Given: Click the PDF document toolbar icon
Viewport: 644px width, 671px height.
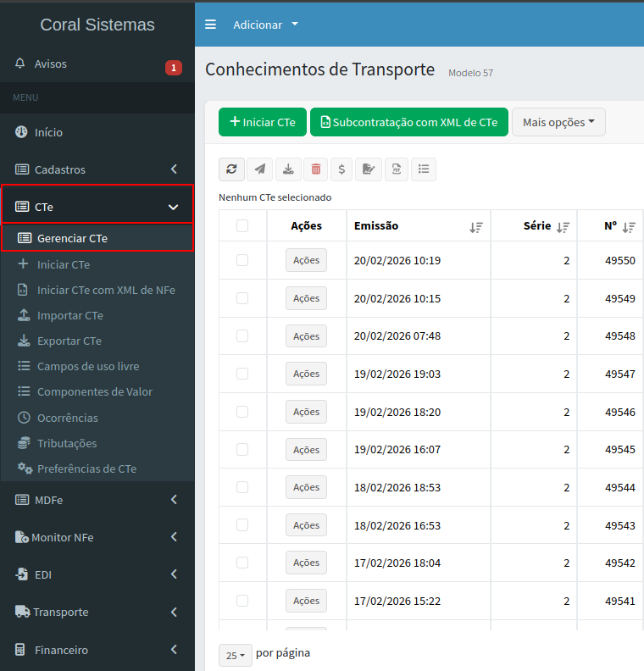Looking at the screenshot, I should (395, 169).
